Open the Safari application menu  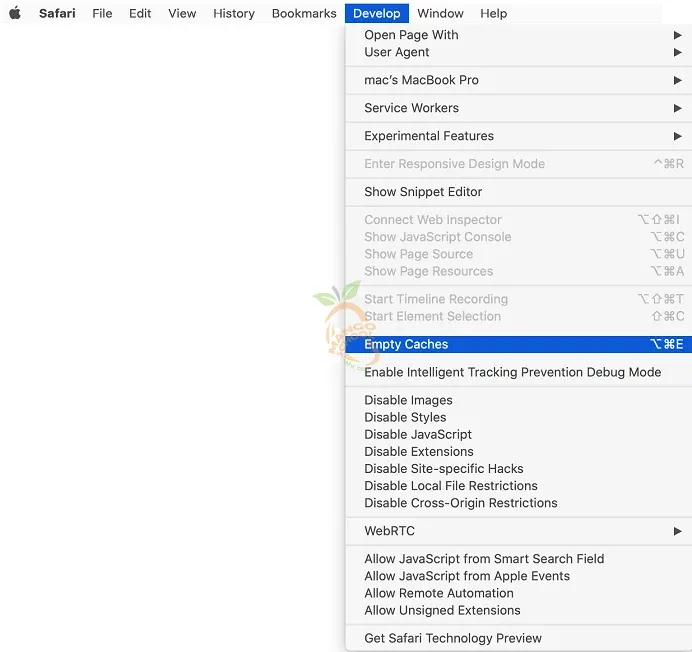click(57, 13)
